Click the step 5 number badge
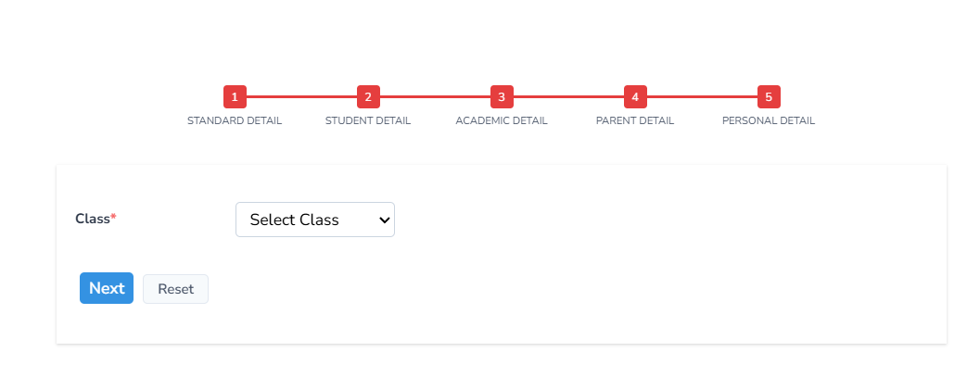 pos(769,96)
